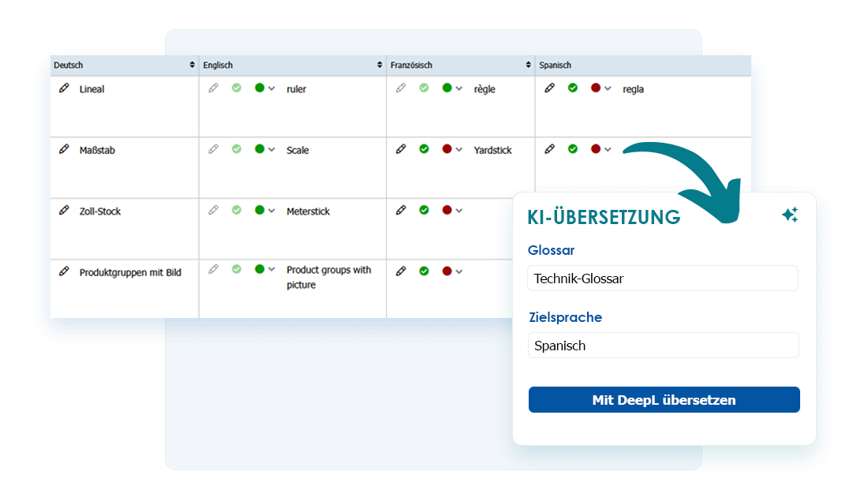
Task: Approve English translation Meterstick checkmark
Action: (237, 210)
